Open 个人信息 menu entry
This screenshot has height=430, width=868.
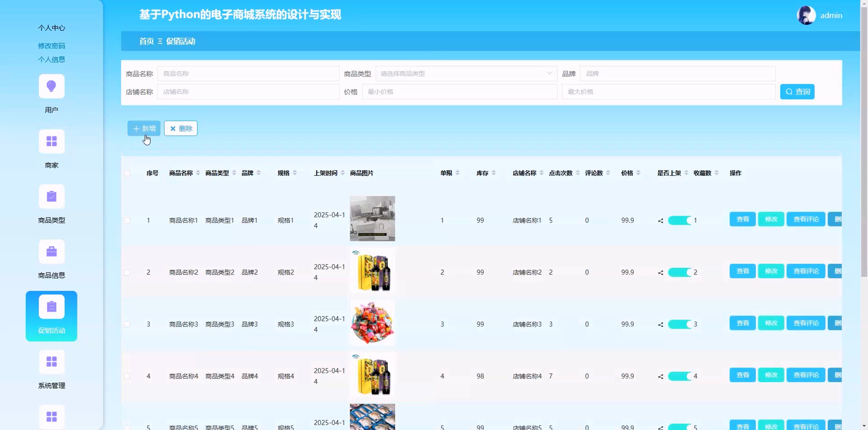[x=51, y=60]
